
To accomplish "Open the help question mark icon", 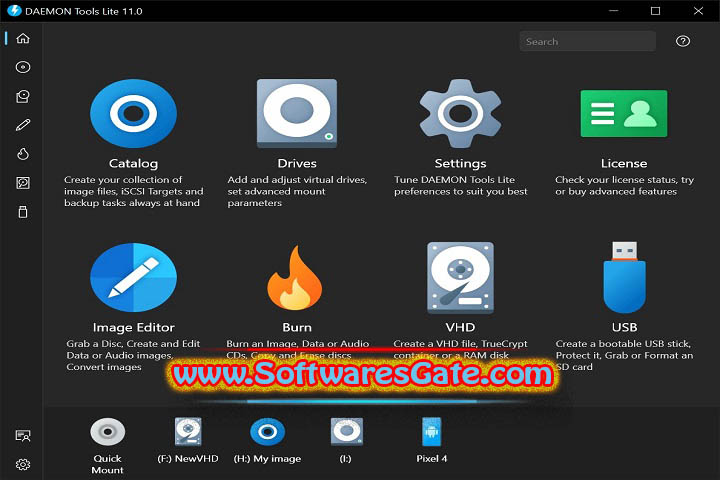I will tap(683, 41).
